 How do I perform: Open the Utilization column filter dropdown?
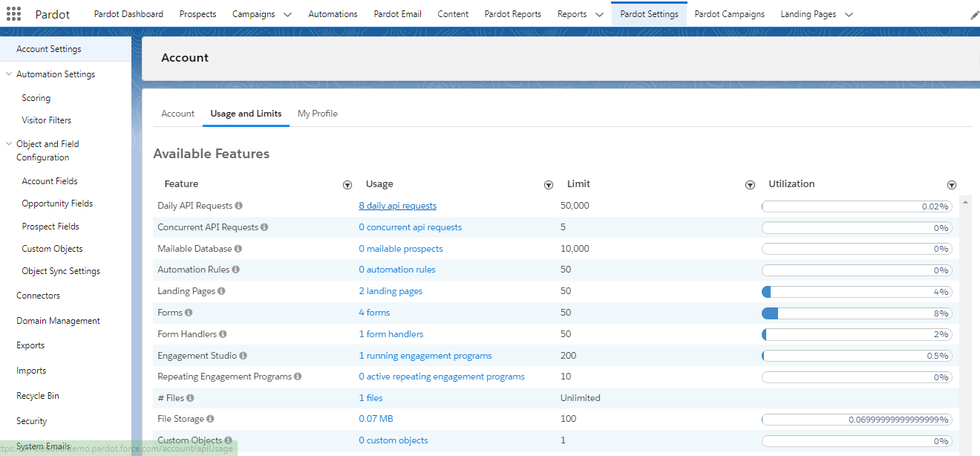[951, 185]
